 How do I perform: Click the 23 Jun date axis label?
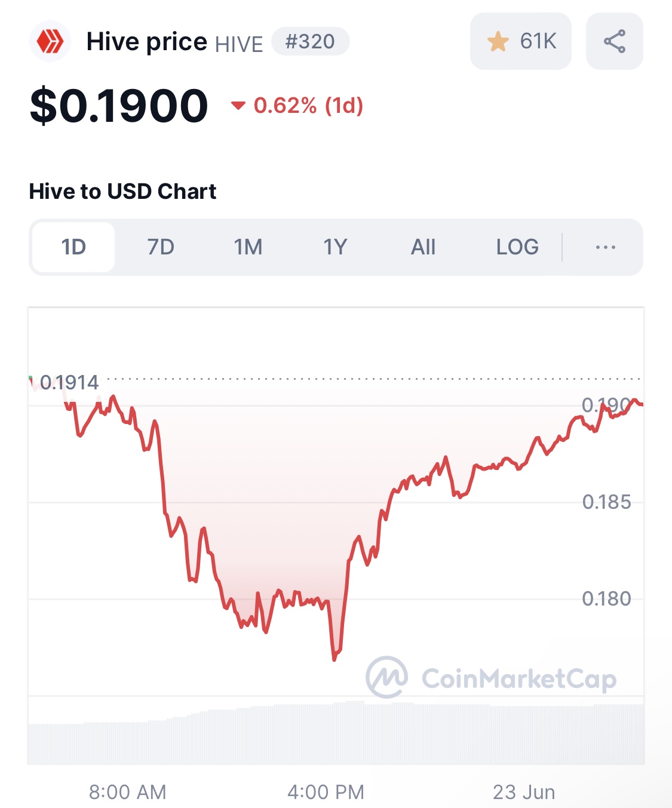pyautogui.click(x=524, y=792)
